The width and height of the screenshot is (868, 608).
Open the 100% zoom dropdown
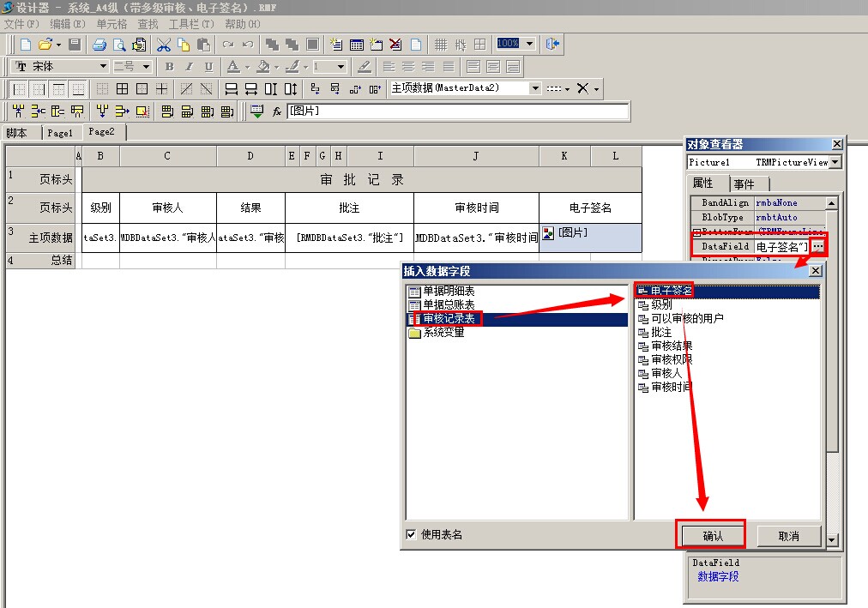(x=529, y=44)
